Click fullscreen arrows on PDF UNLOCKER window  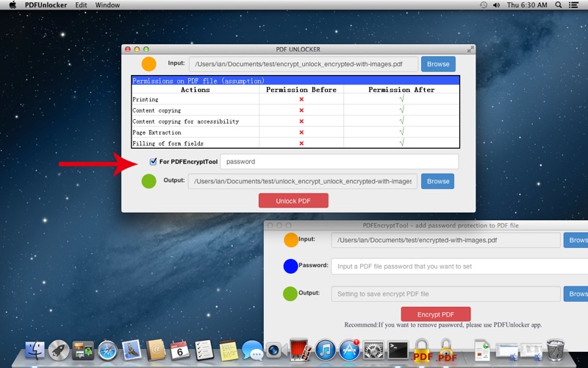click(470, 49)
